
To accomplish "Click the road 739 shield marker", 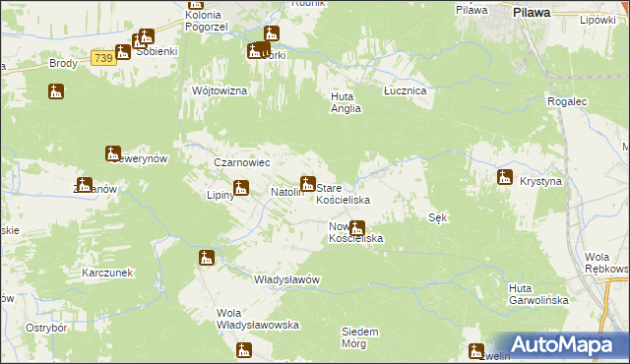I will (103, 58).
